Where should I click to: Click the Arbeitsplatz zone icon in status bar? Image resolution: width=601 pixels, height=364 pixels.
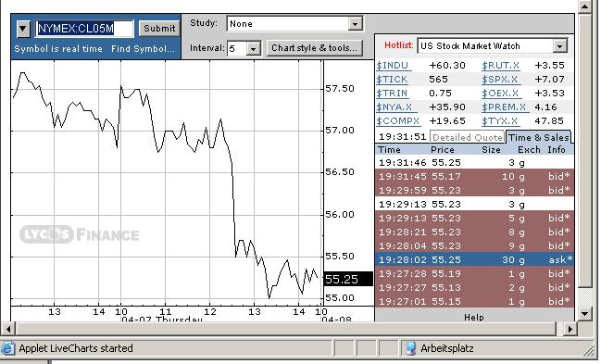[x=410, y=348]
